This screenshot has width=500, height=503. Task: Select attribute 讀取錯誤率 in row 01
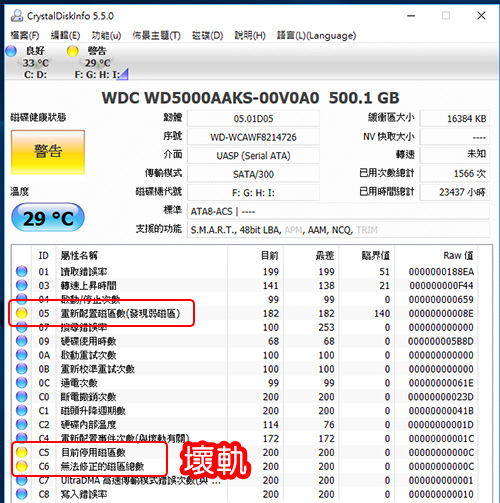tap(84, 272)
